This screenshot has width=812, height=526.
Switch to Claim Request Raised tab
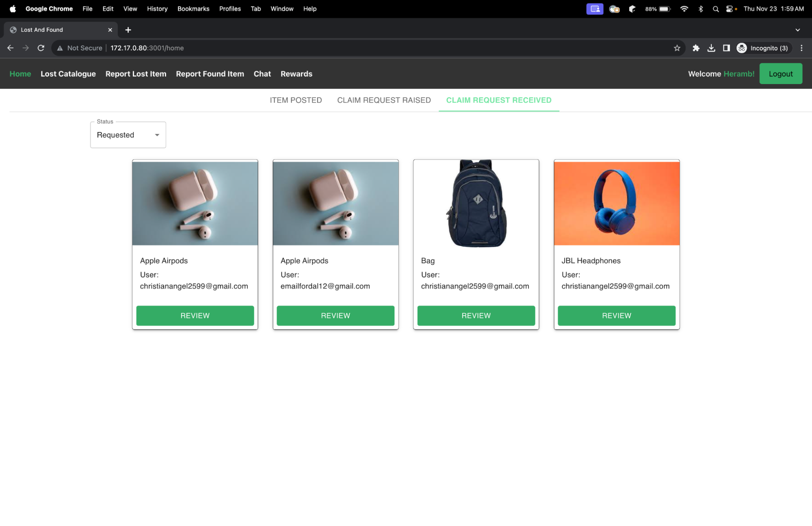tap(383, 100)
